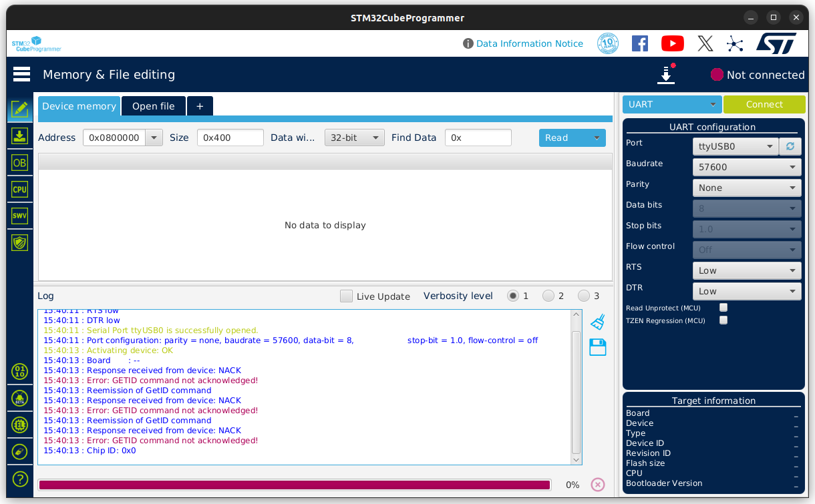
Task: Enable the Live Update checkbox
Action: (x=346, y=296)
